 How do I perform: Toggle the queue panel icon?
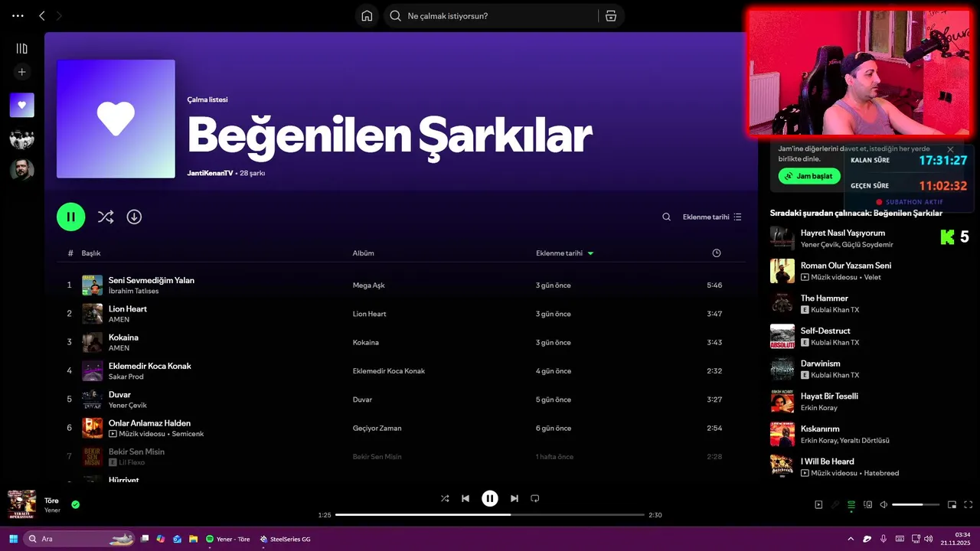point(851,504)
